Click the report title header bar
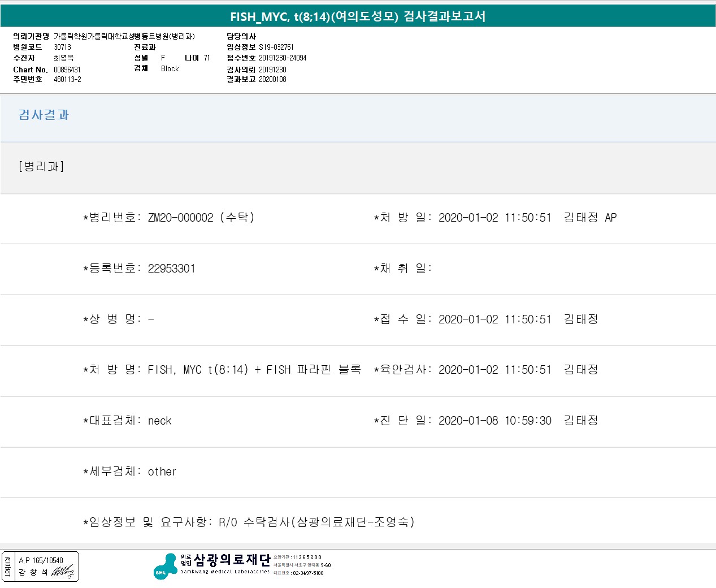716x588 pixels. (x=358, y=16)
